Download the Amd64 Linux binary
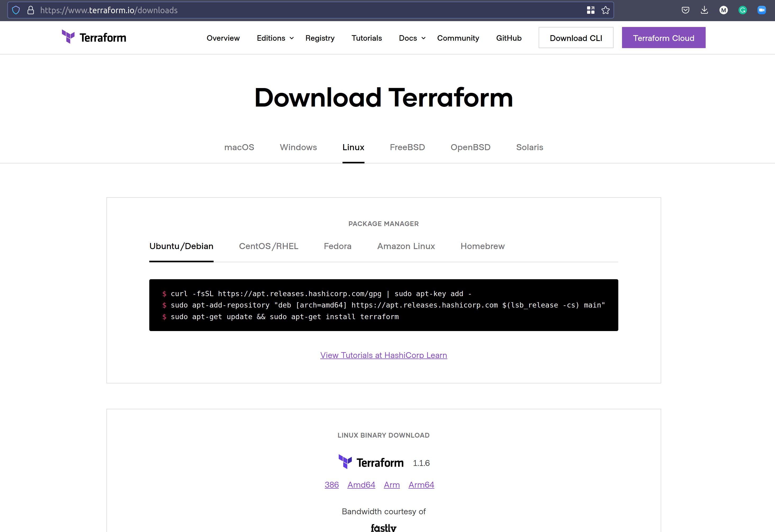Viewport: 775px width, 532px height. [361, 485]
